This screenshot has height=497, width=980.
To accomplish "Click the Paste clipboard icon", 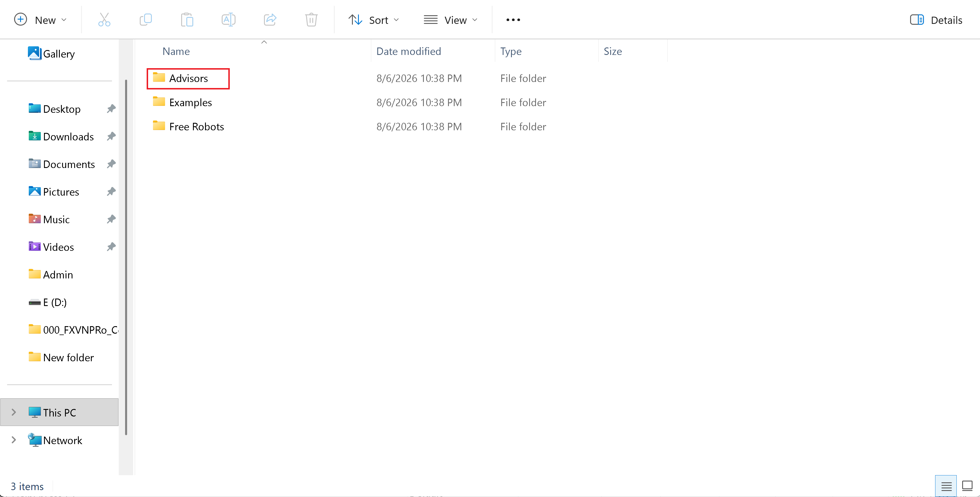I will 187,20.
